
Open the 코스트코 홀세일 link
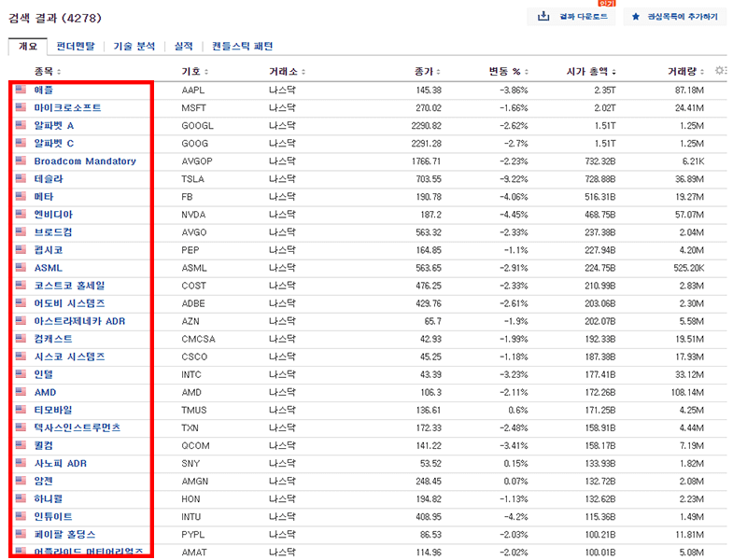[69, 286]
